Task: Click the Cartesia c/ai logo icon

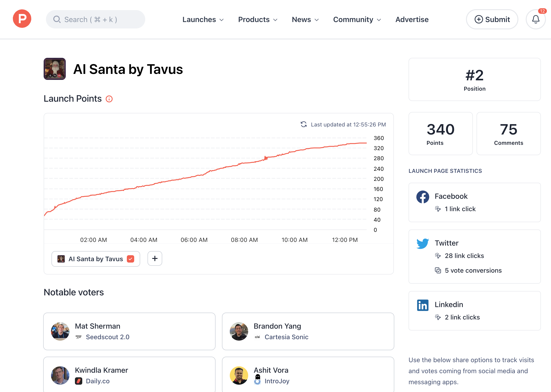Action: point(257,337)
